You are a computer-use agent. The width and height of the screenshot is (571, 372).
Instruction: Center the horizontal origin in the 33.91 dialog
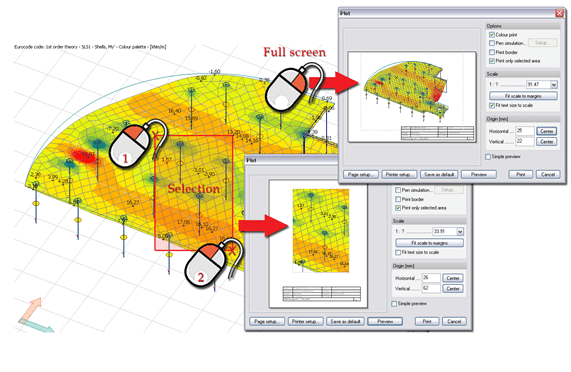pyautogui.click(x=453, y=278)
